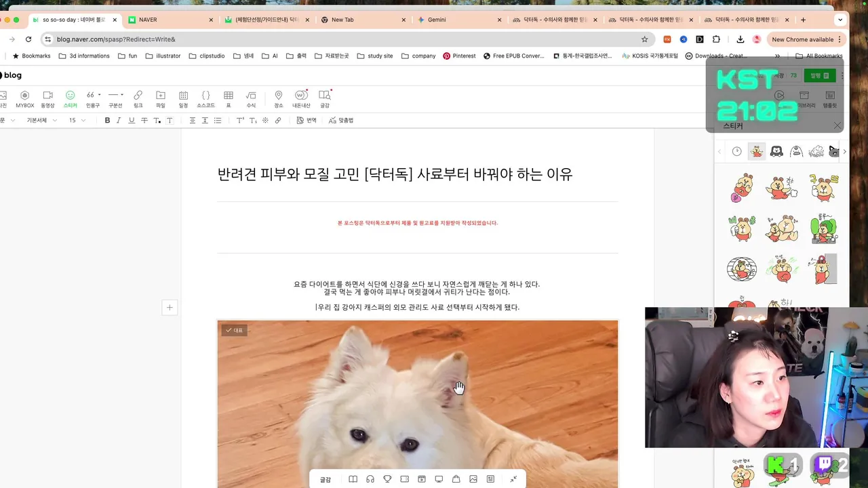Open font size 15 dropdown
868x488 pixels.
[x=77, y=120]
